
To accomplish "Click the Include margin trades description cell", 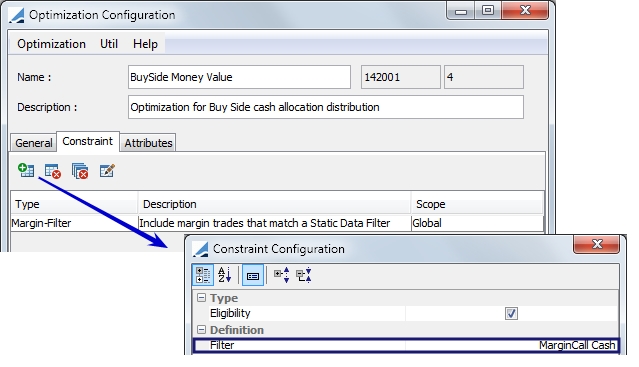I will (x=274, y=223).
